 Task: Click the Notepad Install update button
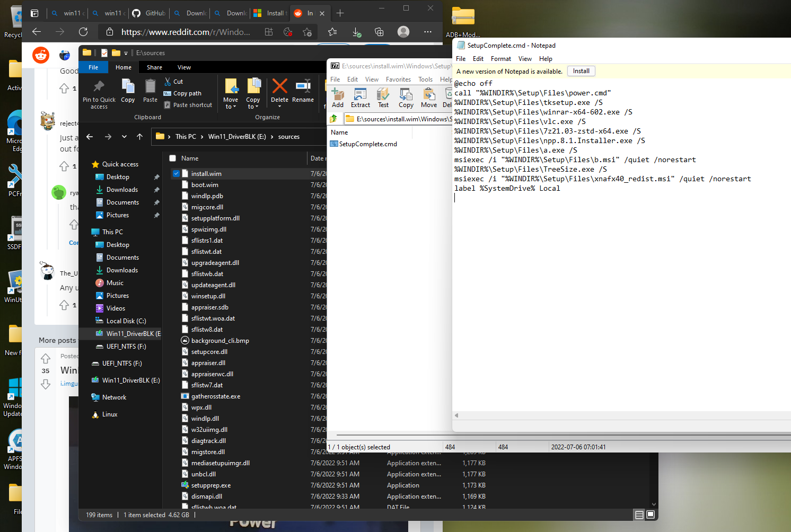[581, 71]
